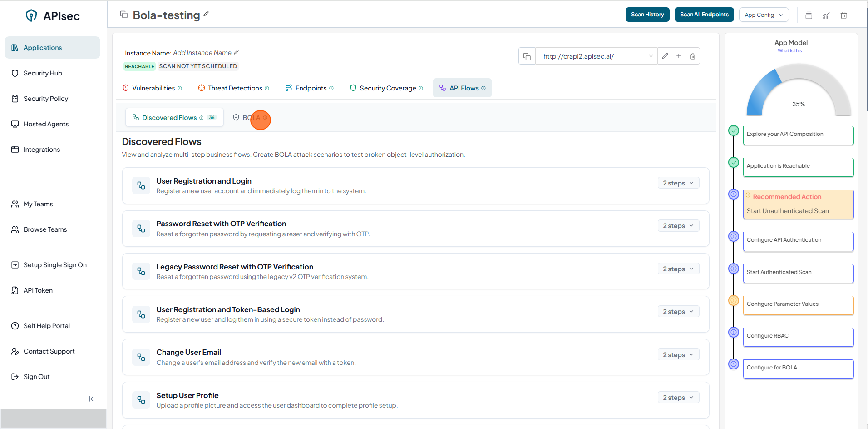Click the plus icon to add instance URL
868x429 pixels.
click(679, 56)
